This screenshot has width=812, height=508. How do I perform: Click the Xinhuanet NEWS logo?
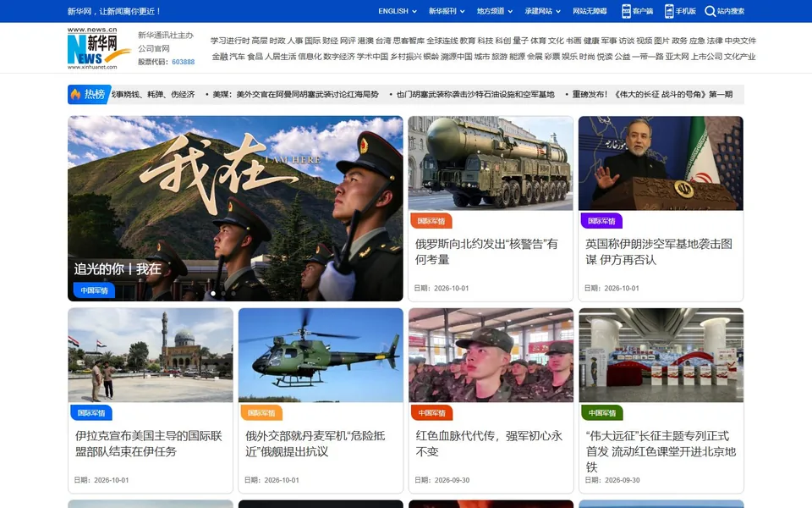tap(98, 48)
